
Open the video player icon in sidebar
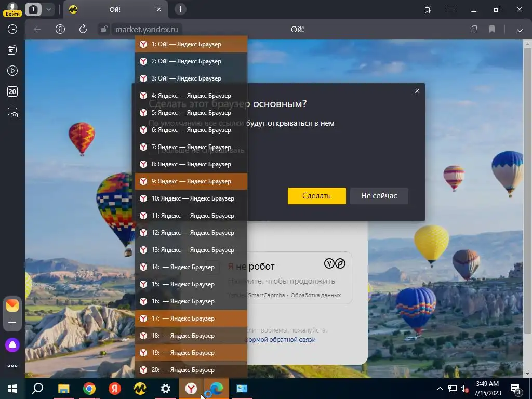[x=12, y=71]
